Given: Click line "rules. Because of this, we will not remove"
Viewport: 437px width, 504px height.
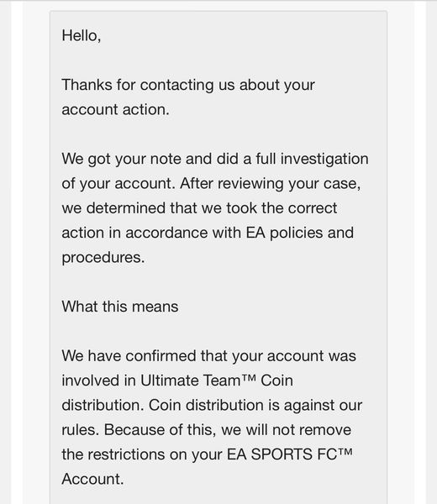Looking at the screenshot, I should coord(207,430).
